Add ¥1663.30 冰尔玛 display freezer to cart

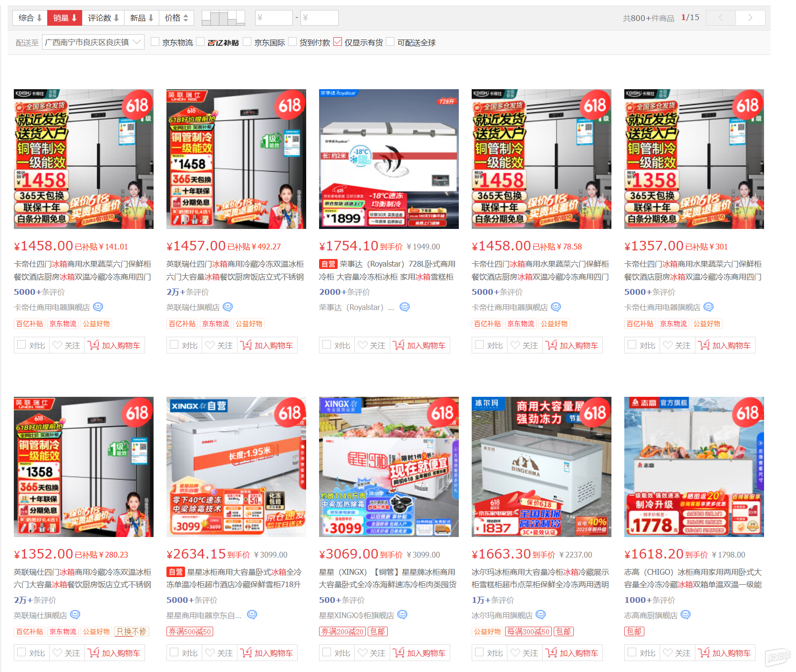pyautogui.click(x=572, y=653)
